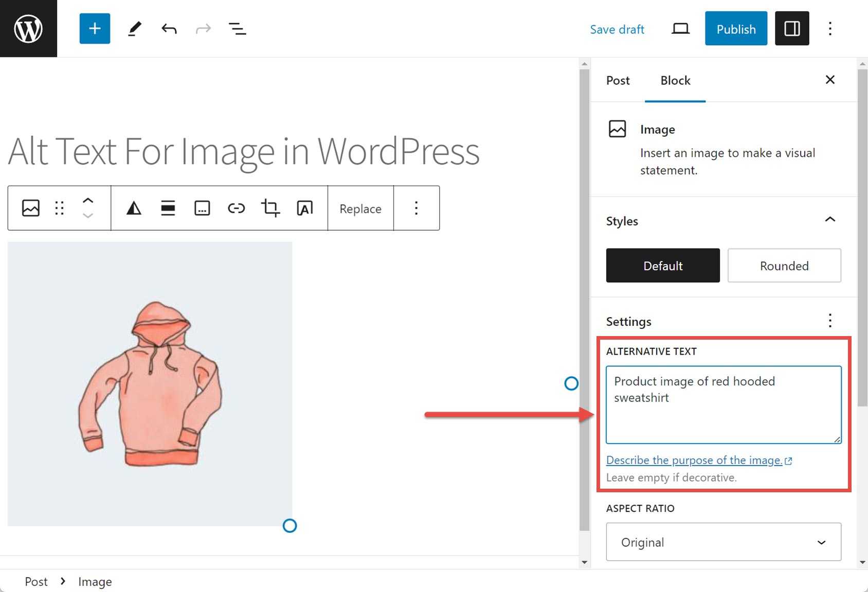Open the Aspect Ratio dropdown
This screenshot has height=592, width=868.
[x=724, y=542]
